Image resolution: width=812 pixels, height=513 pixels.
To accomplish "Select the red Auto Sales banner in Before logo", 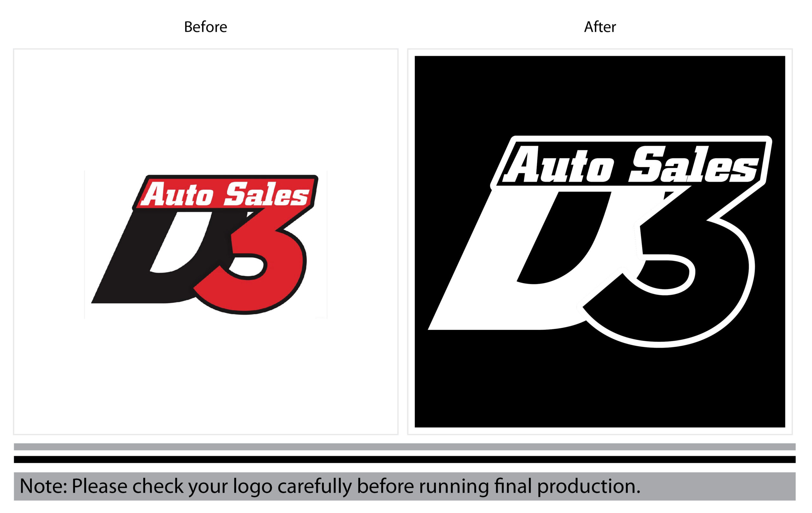I will pyautogui.click(x=225, y=193).
